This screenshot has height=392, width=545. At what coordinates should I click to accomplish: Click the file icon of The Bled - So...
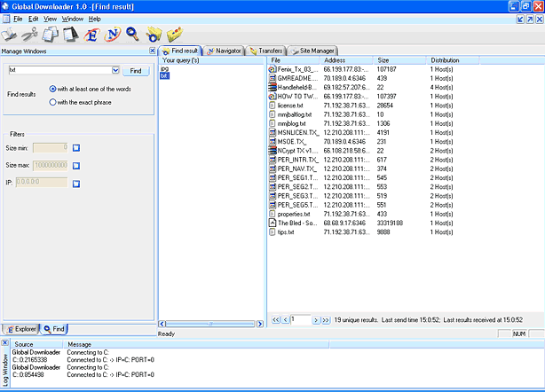pos(272,223)
